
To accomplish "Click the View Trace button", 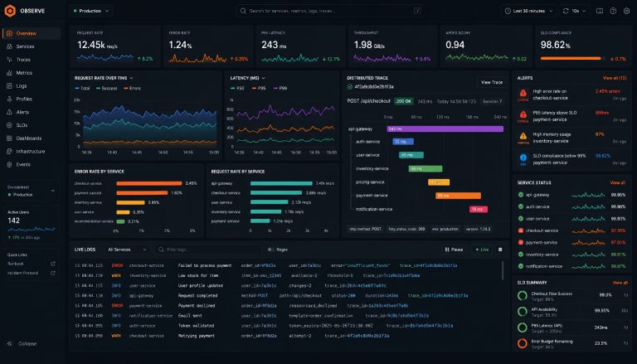I will point(492,82).
